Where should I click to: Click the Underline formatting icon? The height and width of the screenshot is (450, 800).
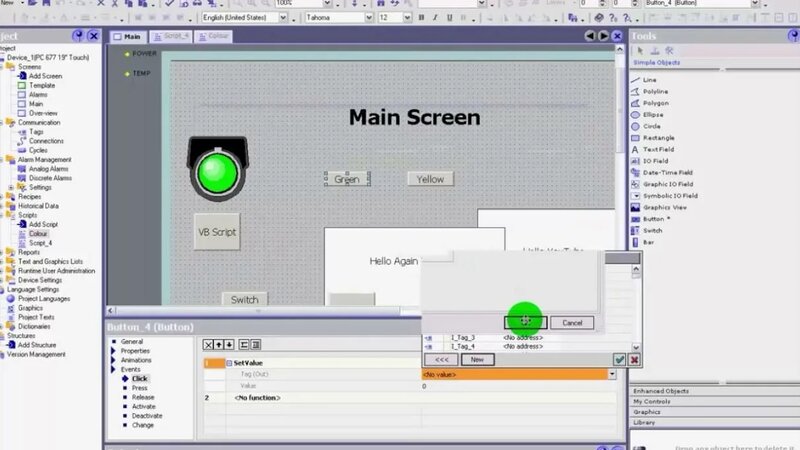(449, 17)
